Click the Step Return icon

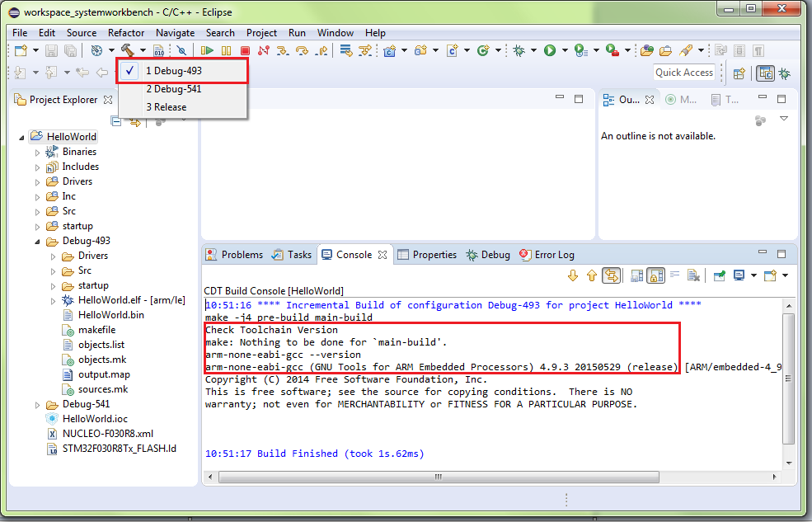coord(321,50)
